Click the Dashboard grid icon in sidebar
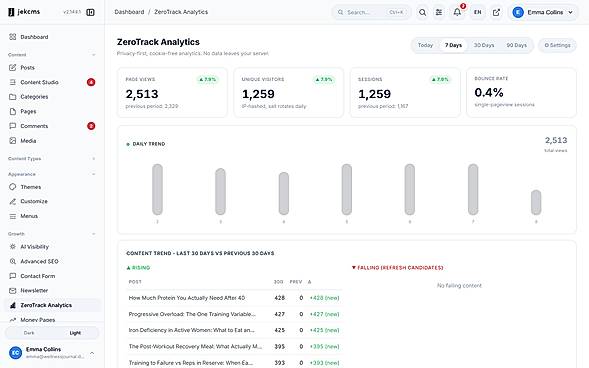Screen dimensions: 589x368 pyautogui.click(x=13, y=37)
